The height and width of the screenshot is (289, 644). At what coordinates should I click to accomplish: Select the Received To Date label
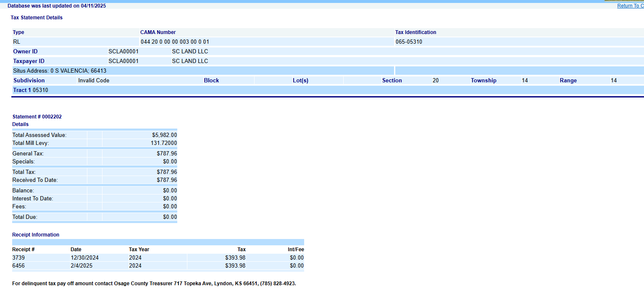pos(35,180)
